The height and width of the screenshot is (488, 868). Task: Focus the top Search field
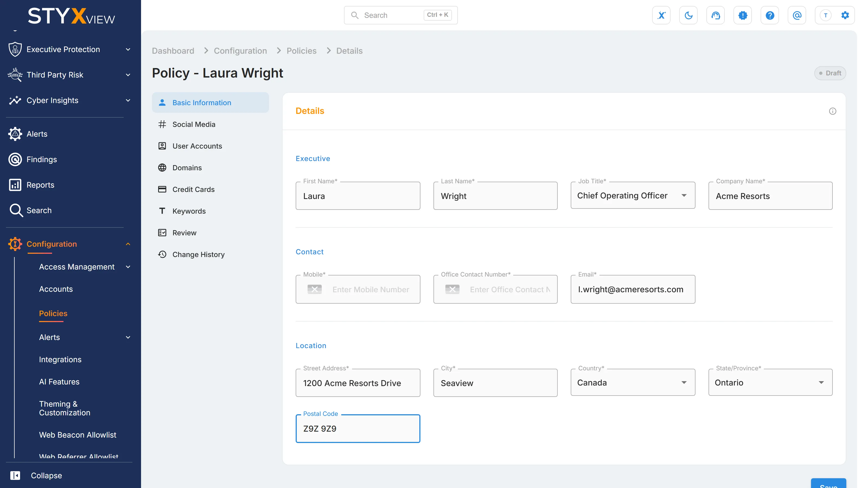coord(401,15)
